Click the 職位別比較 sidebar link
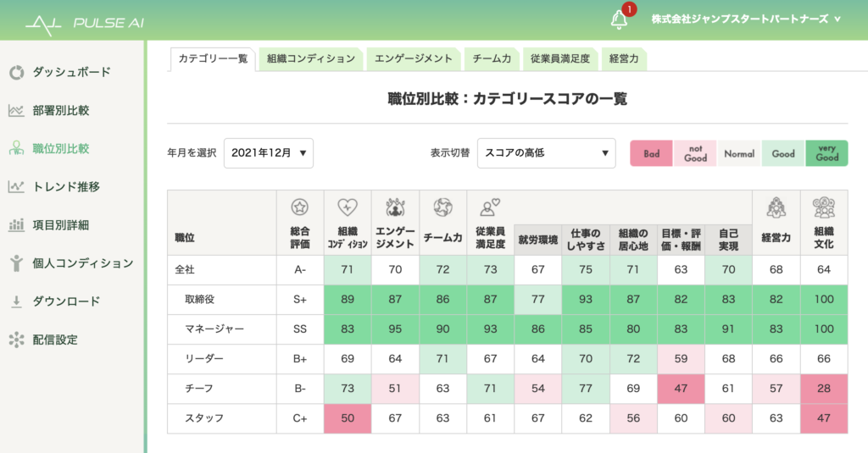Screen dimensions: 868x453 (x=60, y=148)
